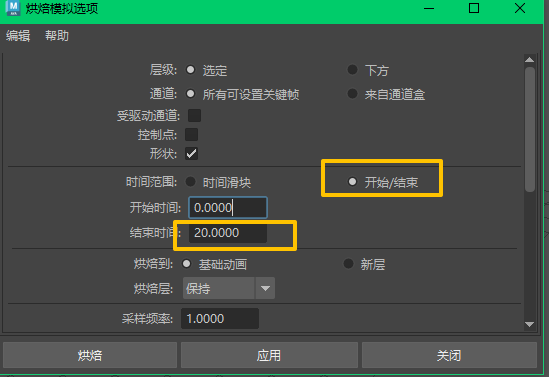549x377 pixels.
Task: Select 新层 bake-to option
Action: [348, 264]
